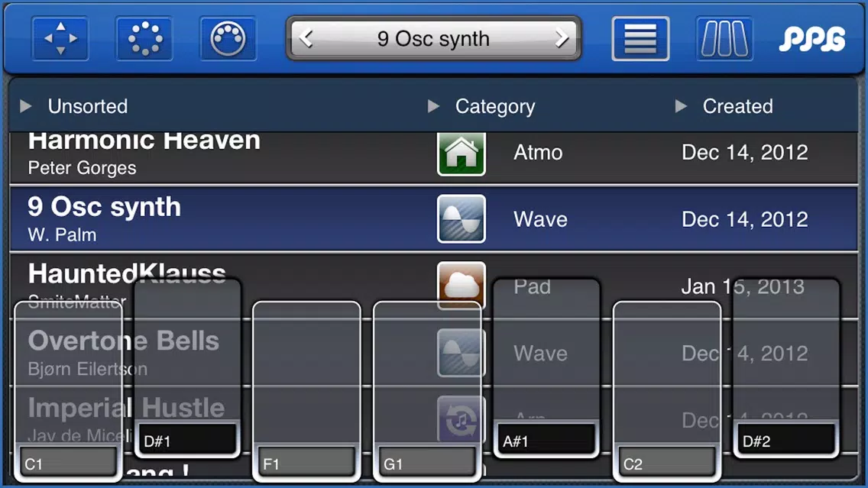The width and height of the screenshot is (868, 488).
Task: Click the PPG logo
Action: (812, 39)
